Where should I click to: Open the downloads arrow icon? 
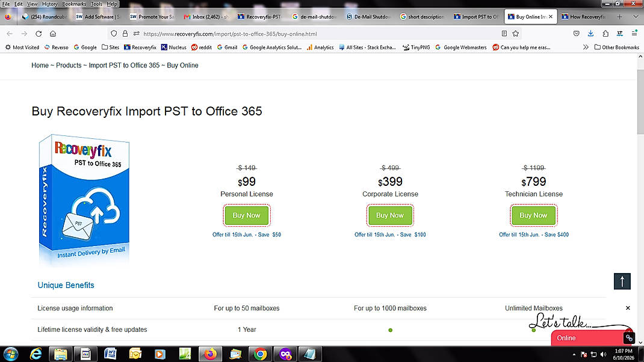(590, 34)
